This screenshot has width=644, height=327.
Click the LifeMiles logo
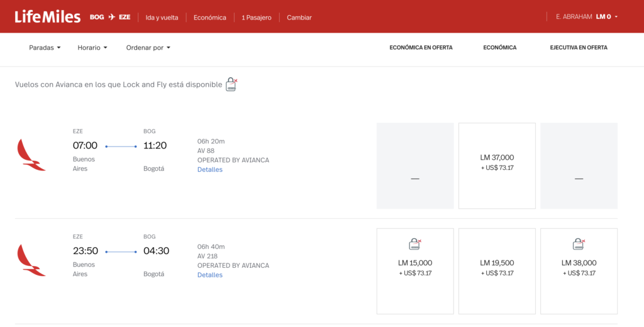(48, 17)
